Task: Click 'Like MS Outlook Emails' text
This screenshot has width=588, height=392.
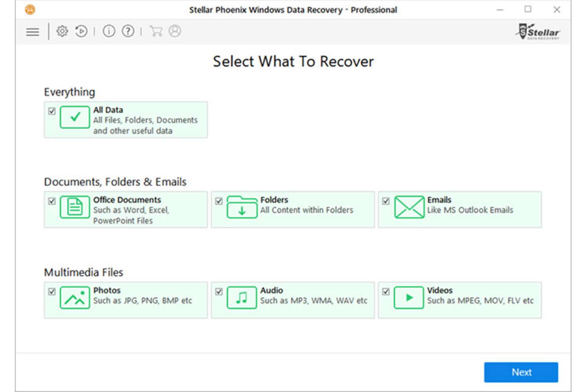Action: (x=470, y=210)
